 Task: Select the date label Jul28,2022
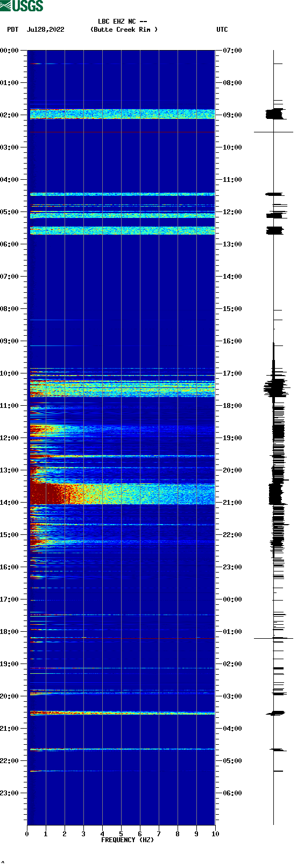(45, 30)
